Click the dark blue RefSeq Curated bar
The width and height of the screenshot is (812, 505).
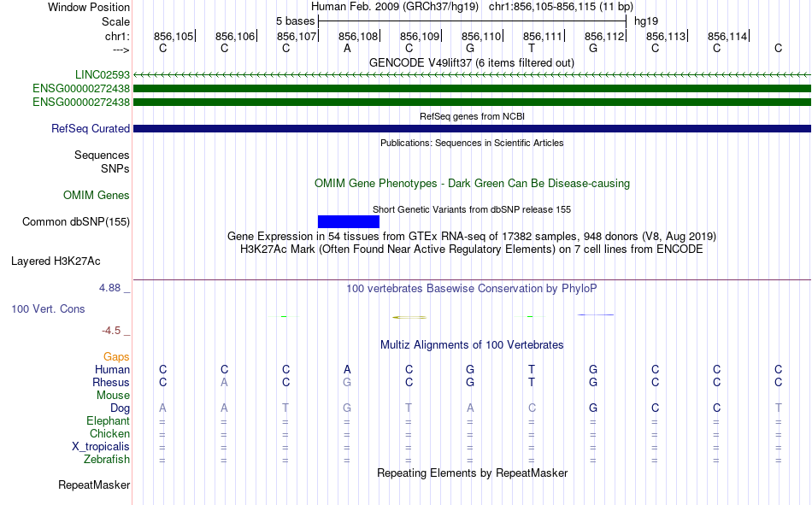pyautogui.click(x=473, y=128)
